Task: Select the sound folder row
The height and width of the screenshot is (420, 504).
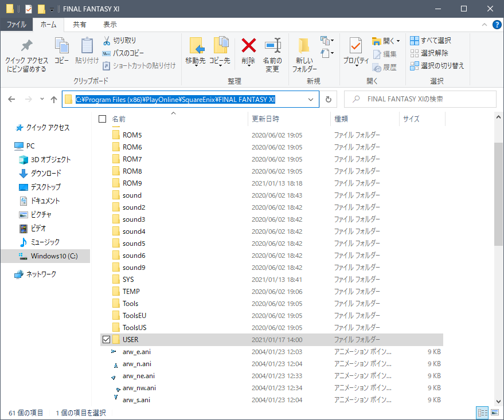Action: coord(272,195)
